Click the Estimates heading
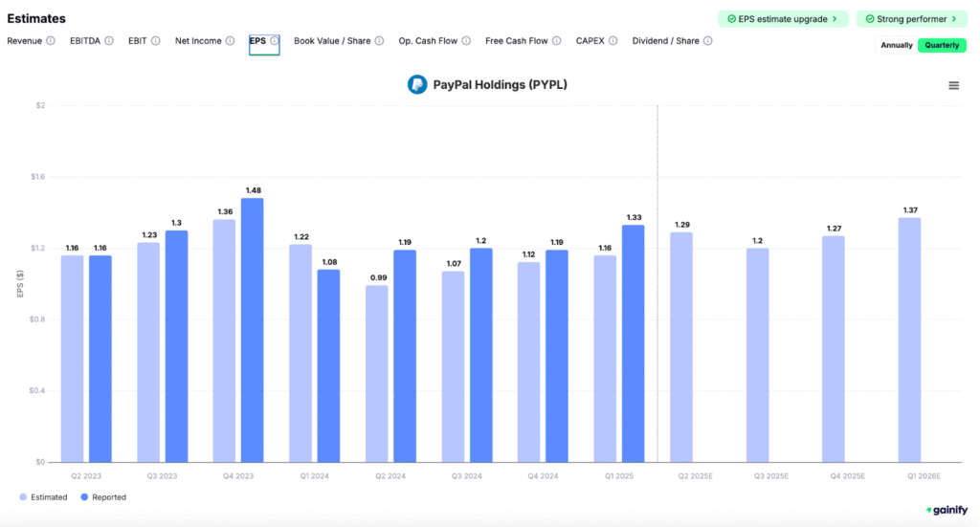The height and width of the screenshot is (527, 980). click(x=36, y=19)
